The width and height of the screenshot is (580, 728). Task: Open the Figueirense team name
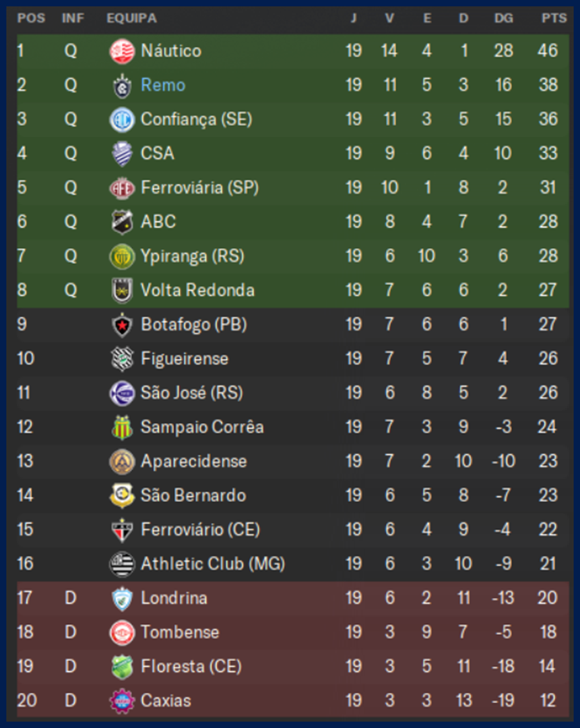(x=184, y=359)
